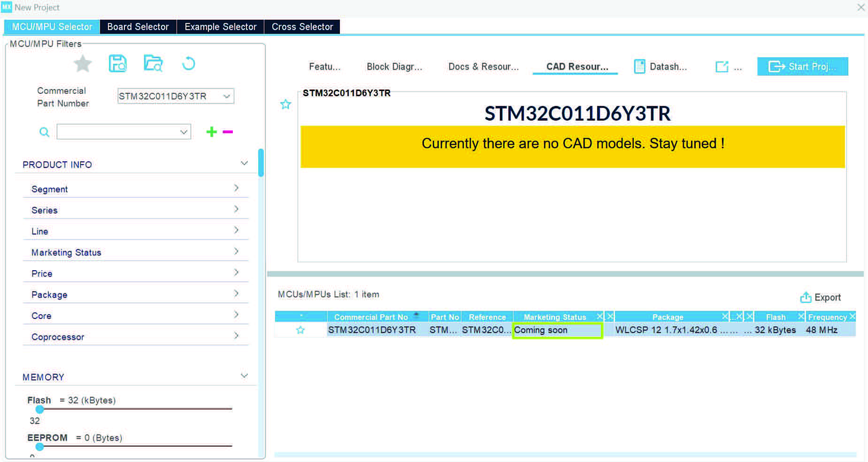Screen dimensions: 868x462
Task: Click the filter panel vertical scrollbar
Action: (261, 162)
